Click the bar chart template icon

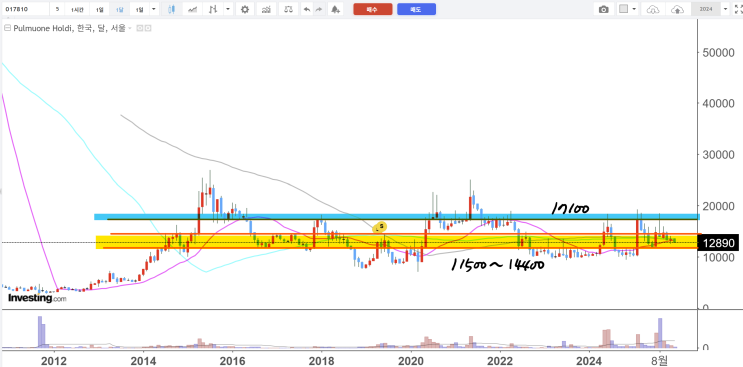pyautogui.click(x=214, y=9)
